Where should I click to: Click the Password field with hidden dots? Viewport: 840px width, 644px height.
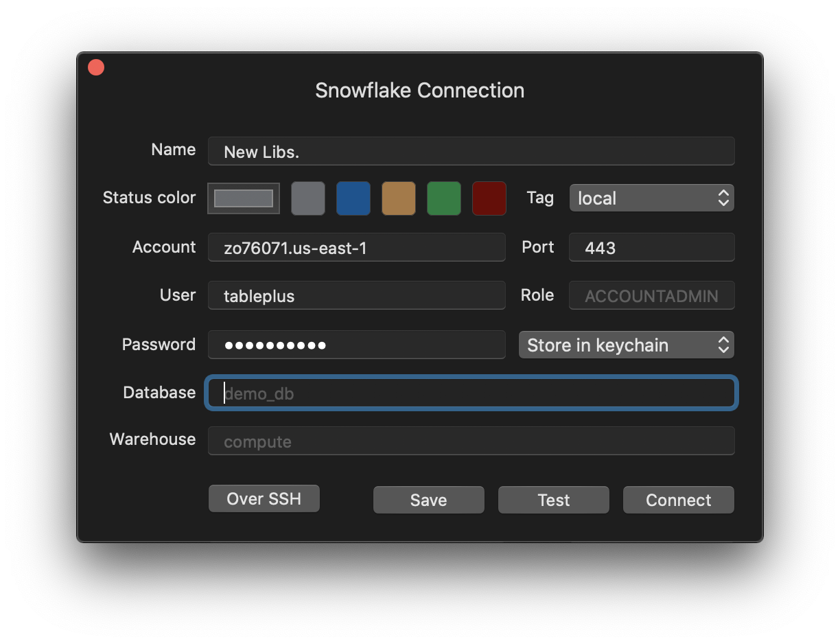pyautogui.click(x=356, y=345)
